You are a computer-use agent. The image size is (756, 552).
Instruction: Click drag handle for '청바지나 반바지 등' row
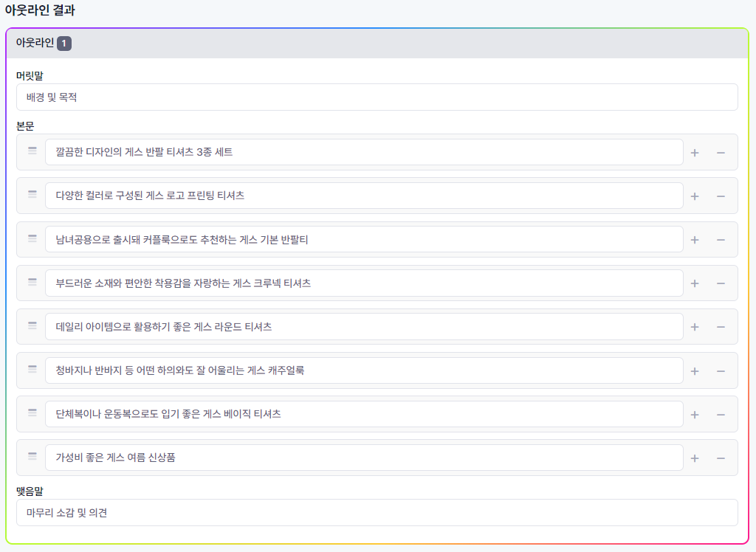pyautogui.click(x=32, y=368)
